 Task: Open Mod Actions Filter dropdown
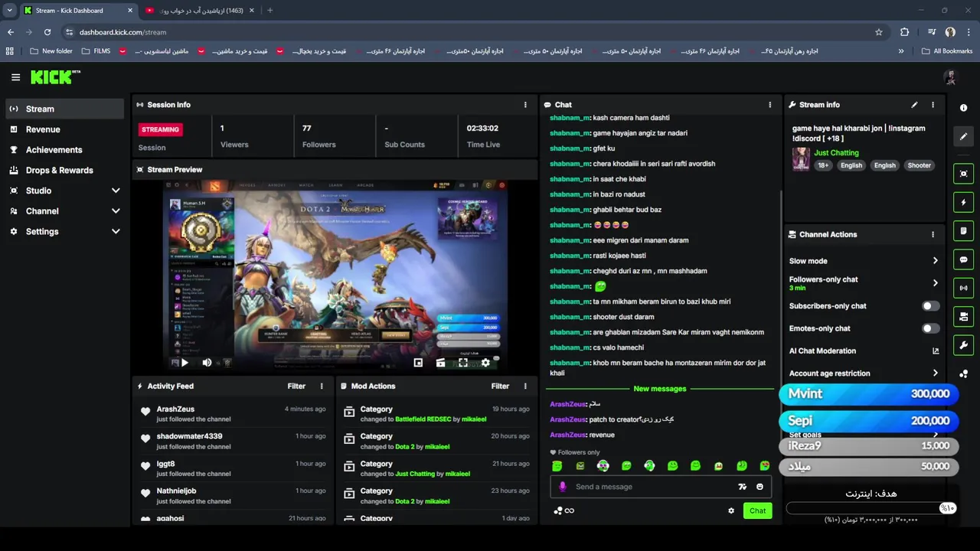500,386
